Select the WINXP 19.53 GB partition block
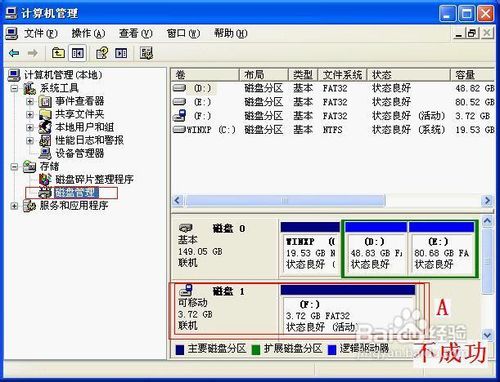 click(310, 249)
